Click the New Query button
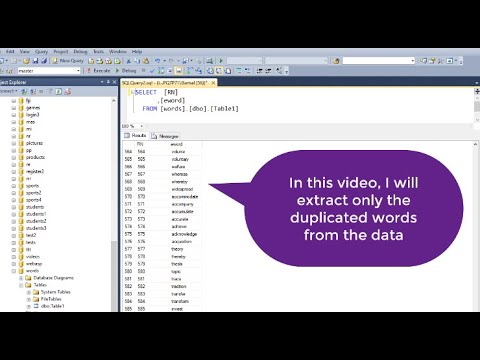 pos(68,61)
